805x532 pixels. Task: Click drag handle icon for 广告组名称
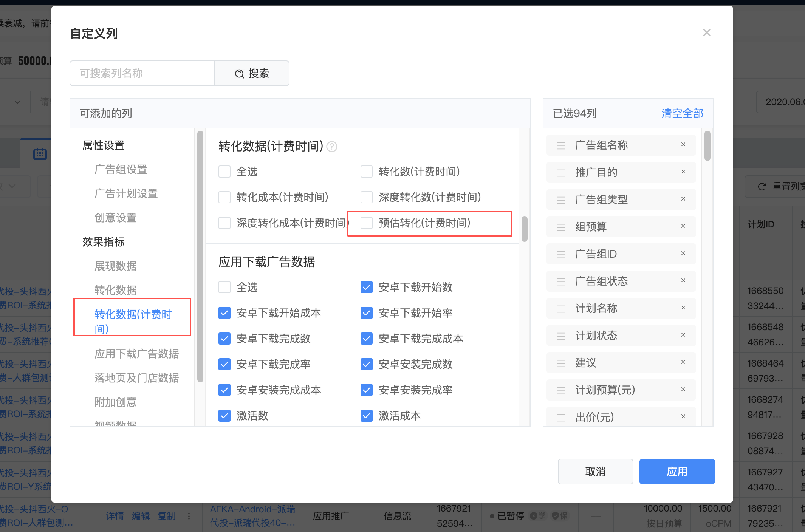pos(561,146)
